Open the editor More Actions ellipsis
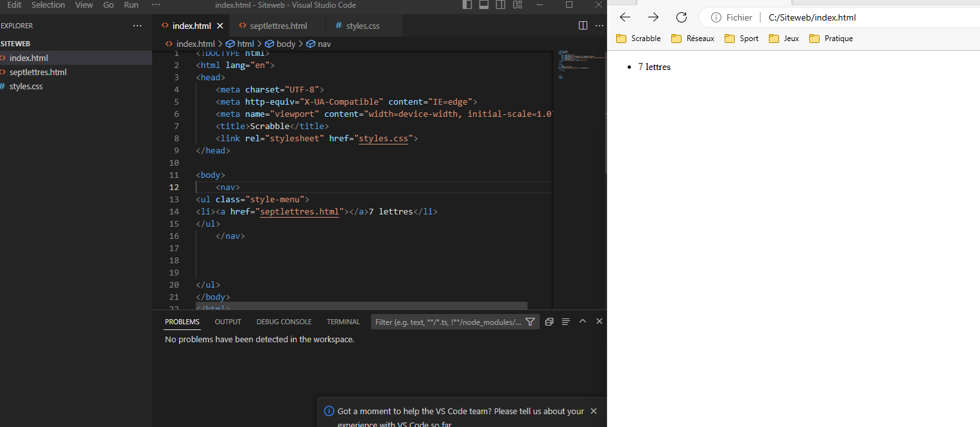 point(599,26)
